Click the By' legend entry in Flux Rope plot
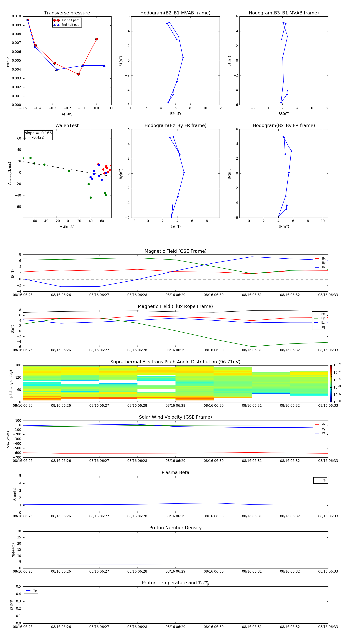 click(x=320, y=318)
